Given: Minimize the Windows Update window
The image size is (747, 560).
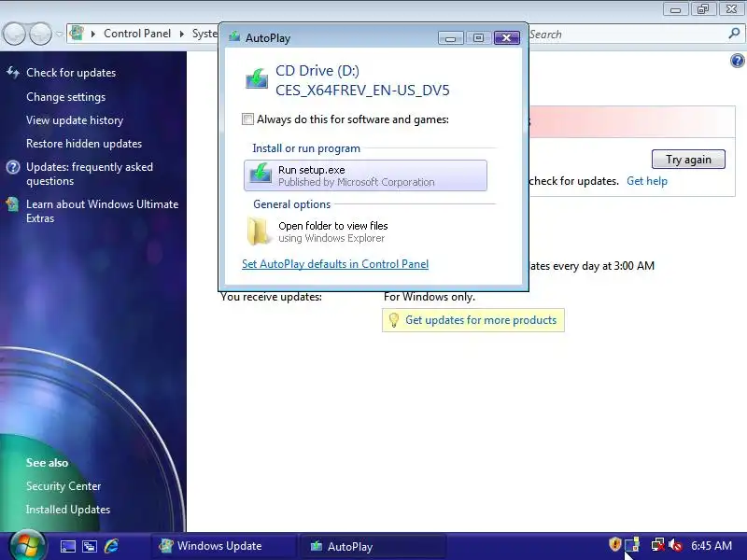Looking at the screenshot, I should coord(675,9).
